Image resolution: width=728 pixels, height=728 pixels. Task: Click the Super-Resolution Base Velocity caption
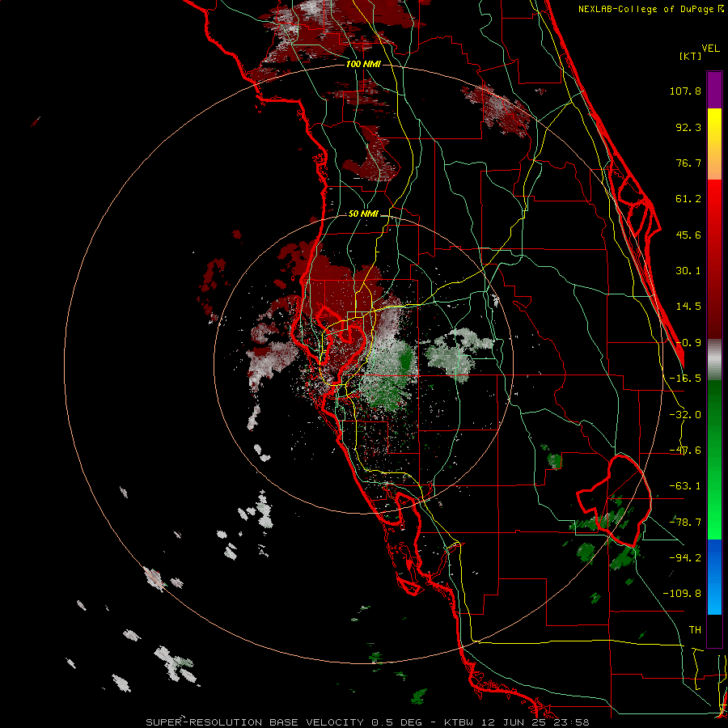point(368,722)
